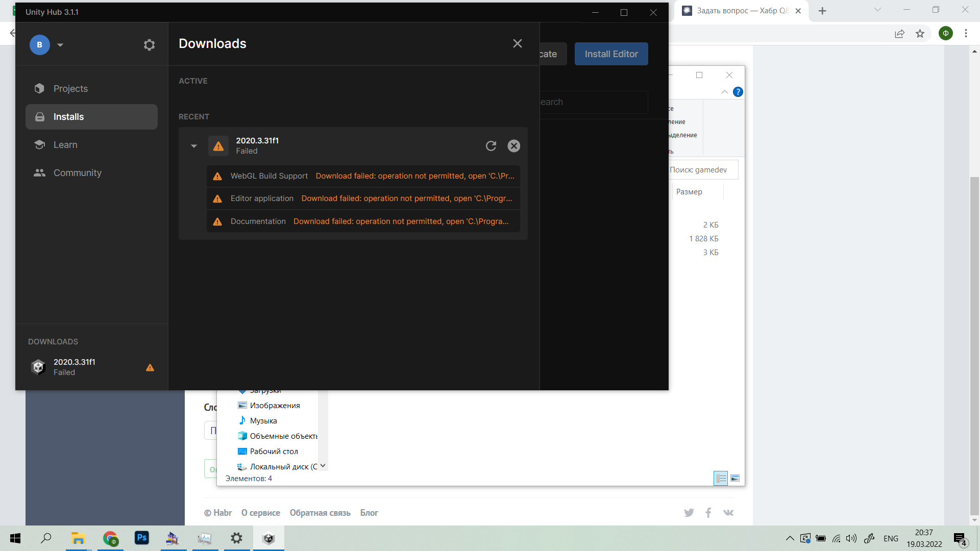Screen dimensions: 980x551
Task: Click the Learn graduation cap icon
Action: (39, 145)
